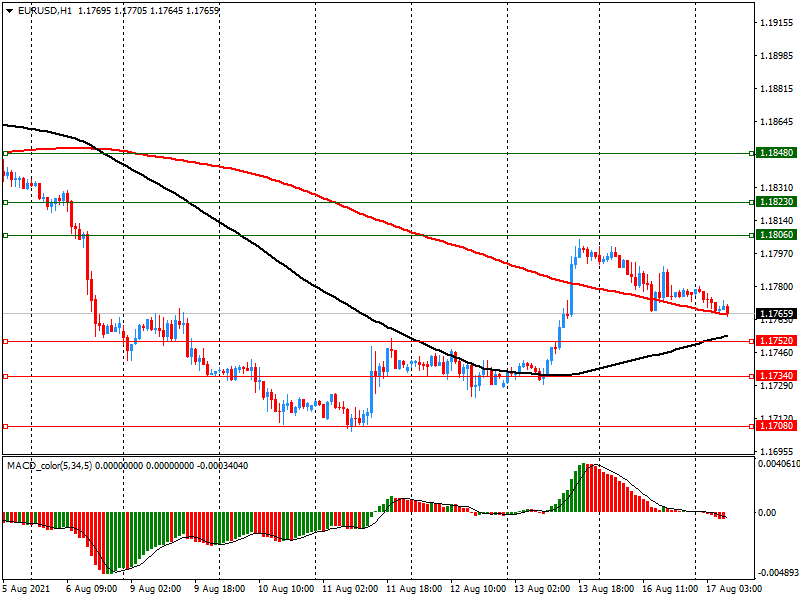Image resolution: width=800 pixels, height=600 pixels.
Task: Click the 11 Aug 02:00 time label
Action: click(x=350, y=589)
